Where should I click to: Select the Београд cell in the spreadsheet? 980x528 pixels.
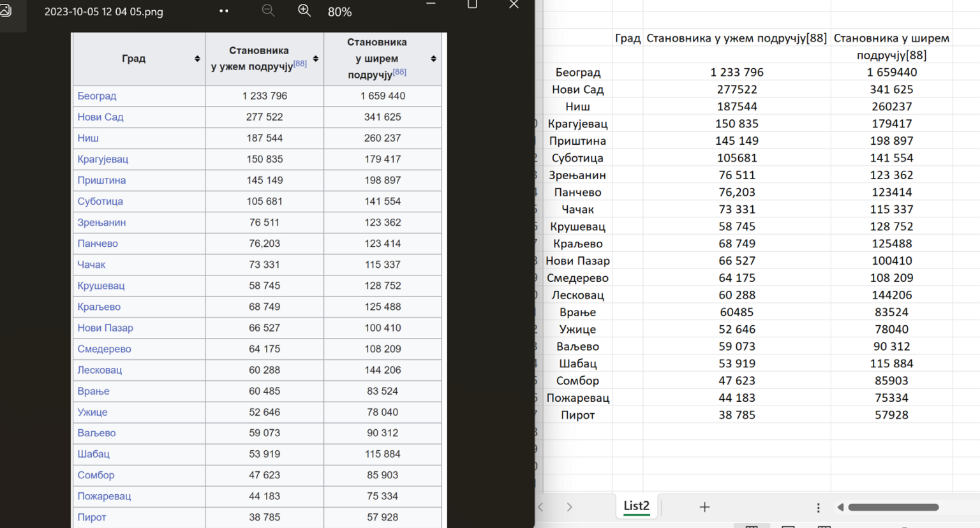578,73
